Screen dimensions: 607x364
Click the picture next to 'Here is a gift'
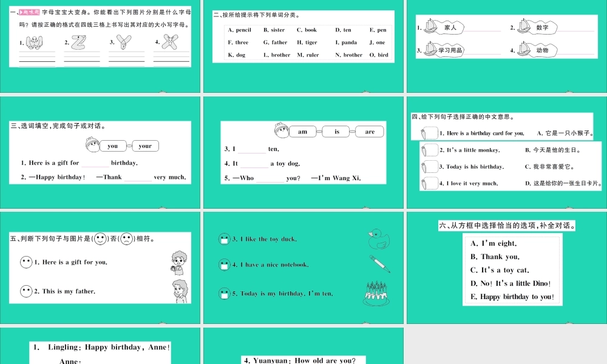coord(179,263)
